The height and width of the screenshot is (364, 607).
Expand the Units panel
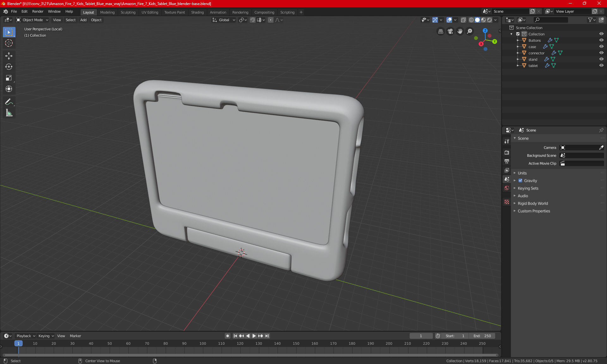(522, 173)
